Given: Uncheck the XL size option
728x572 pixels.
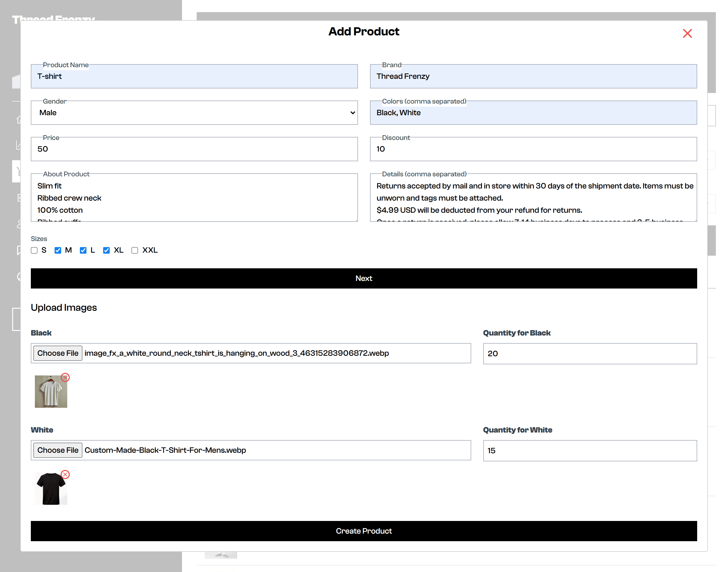Looking at the screenshot, I should 106,250.
